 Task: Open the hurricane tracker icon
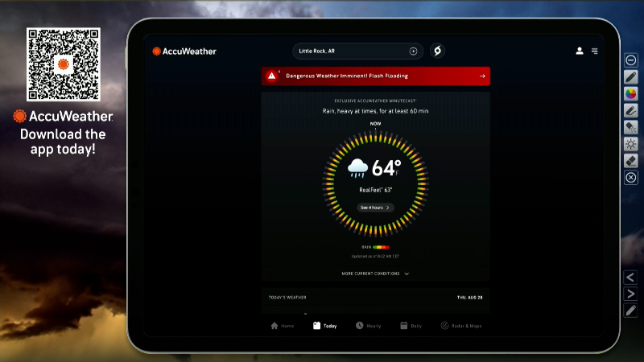(437, 51)
